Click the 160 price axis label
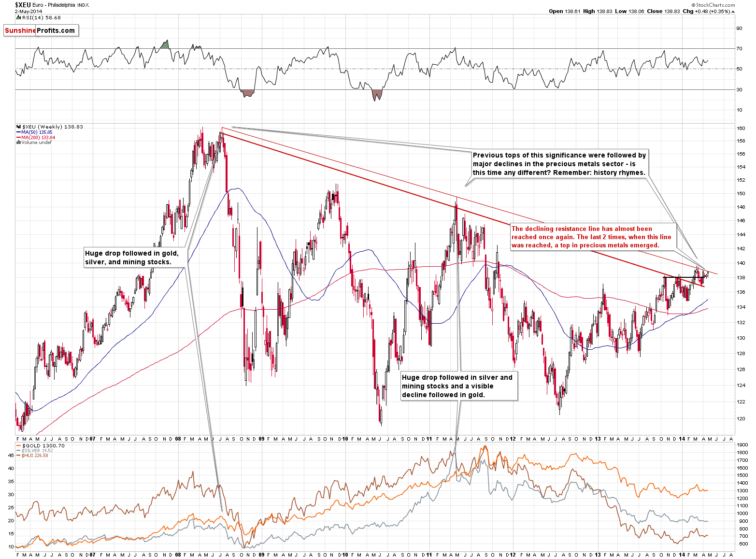Screen dimensions: 756x559 [x=741, y=129]
